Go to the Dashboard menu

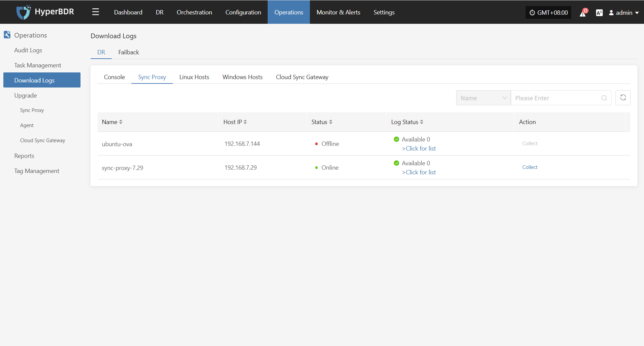pyautogui.click(x=128, y=12)
